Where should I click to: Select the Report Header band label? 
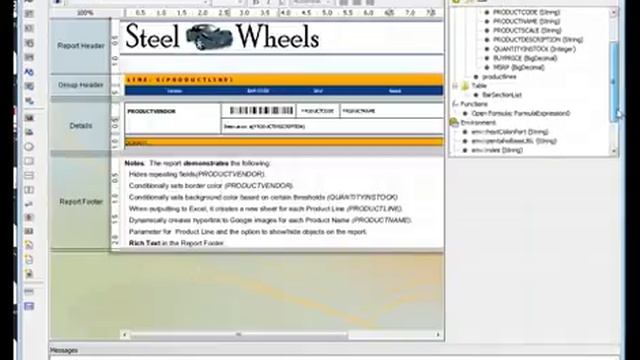coord(80,46)
